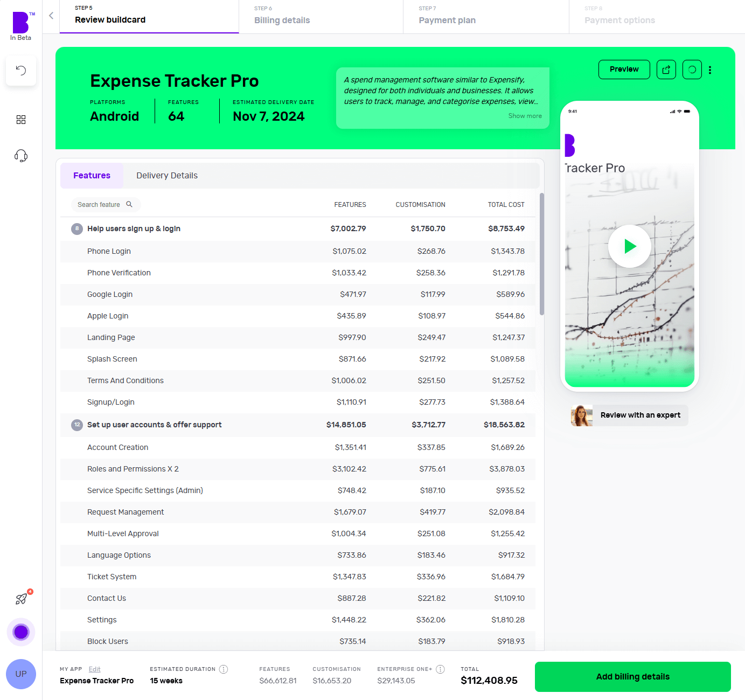Image resolution: width=745 pixels, height=700 pixels.
Task: Select the Phone Verification row
Action: click(298, 273)
